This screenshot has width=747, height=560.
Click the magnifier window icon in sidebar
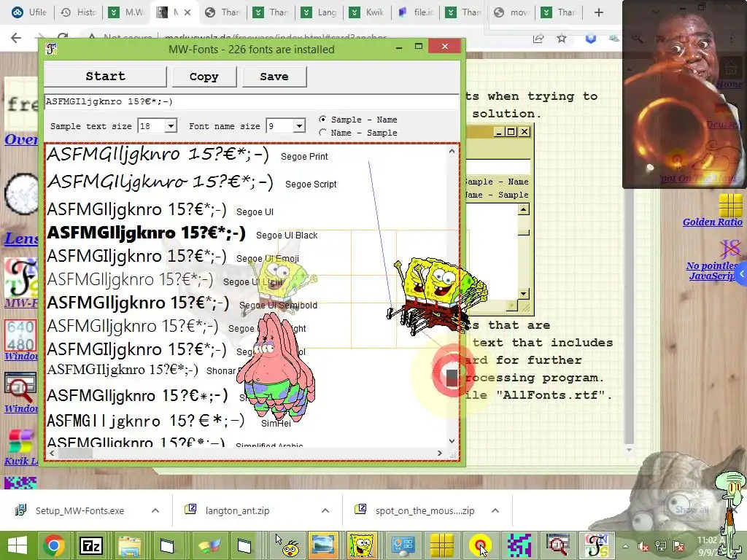20,388
